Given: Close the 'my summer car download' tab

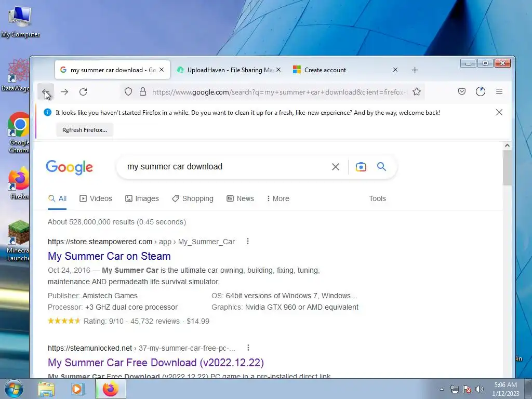Looking at the screenshot, I should (x=162, y=70).
